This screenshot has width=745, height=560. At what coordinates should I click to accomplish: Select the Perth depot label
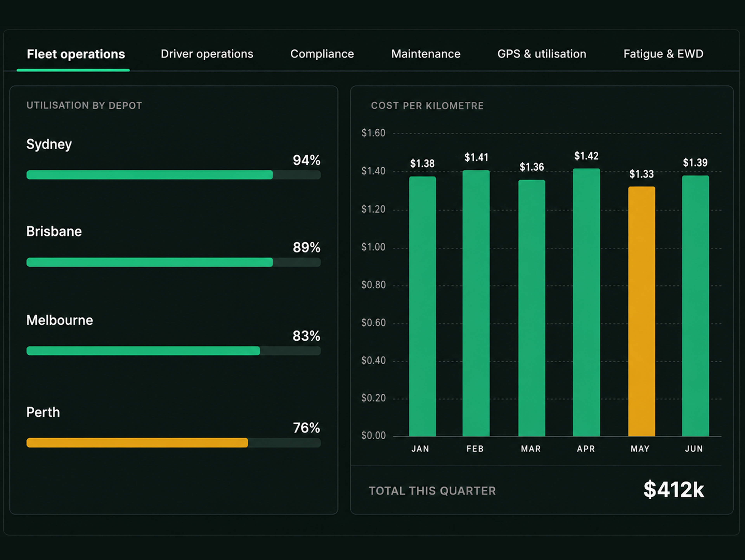point(43,412)
